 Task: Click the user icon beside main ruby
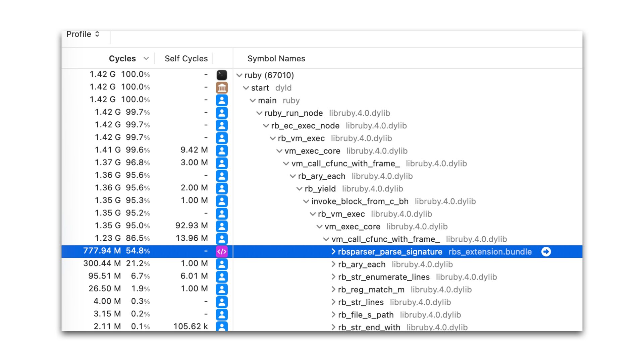point(222,100)
